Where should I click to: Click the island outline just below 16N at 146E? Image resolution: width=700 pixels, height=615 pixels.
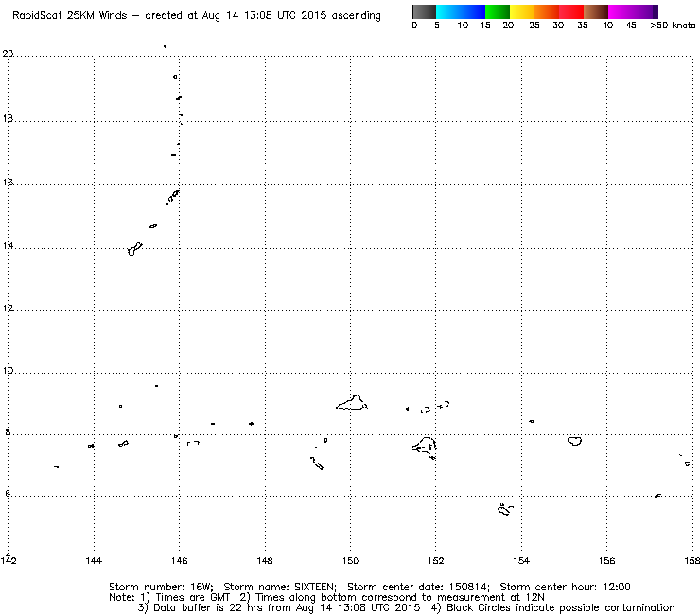tap(173, 196)
